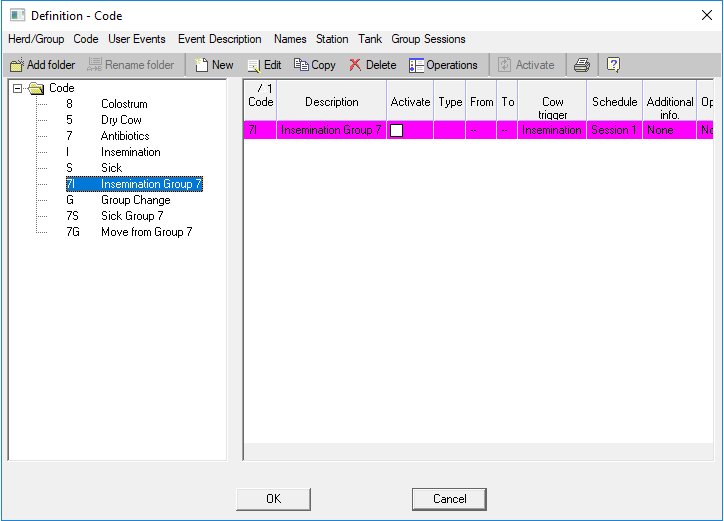Click the Copy toolbar icon
Image resolution: width=724 pixels, height=521 pixels.
[x=301, y=65]
